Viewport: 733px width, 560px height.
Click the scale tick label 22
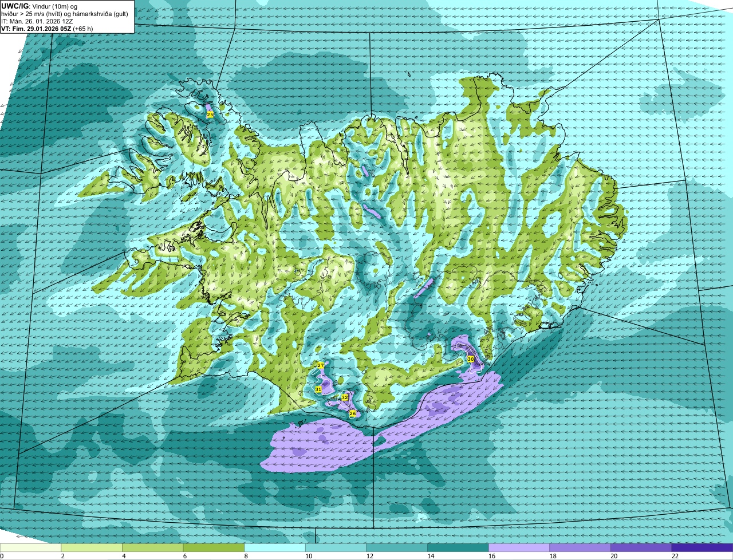pyautogui.click(x=675, y=556)
